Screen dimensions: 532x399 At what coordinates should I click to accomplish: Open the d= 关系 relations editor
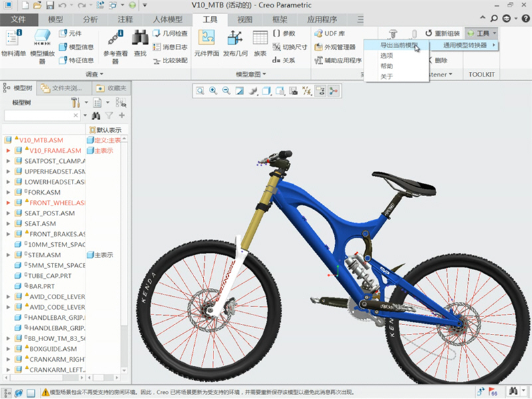[x=284, y=61]
